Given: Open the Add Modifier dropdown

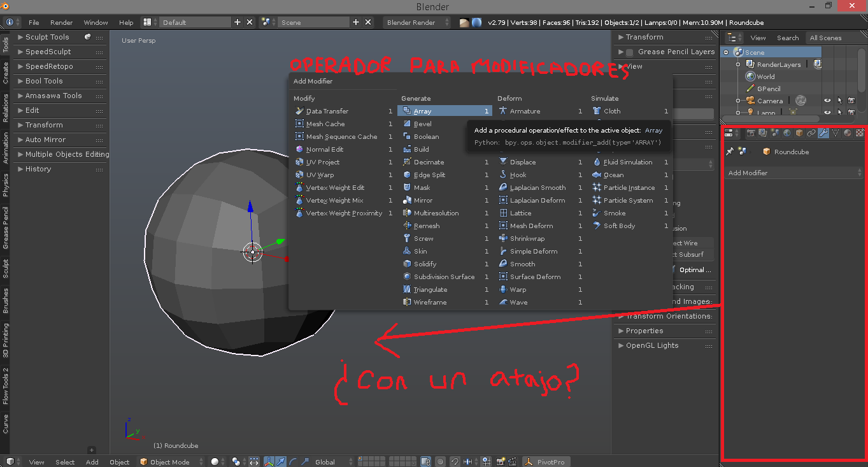Looking at the screenshot, I should (x=795, y=173).
